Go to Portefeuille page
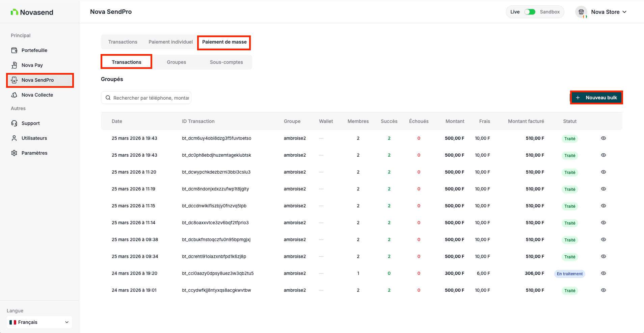This screenshot has width=644, height=333. tap(40, 50)
